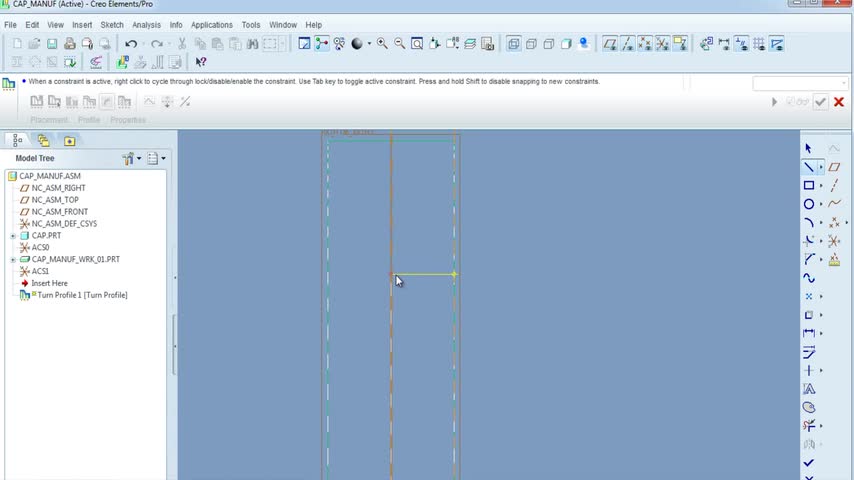The height and width of the screenshot is (480, 854).
Task: Click the Select Items arrow tool
Action: click(x=809, y=148)
